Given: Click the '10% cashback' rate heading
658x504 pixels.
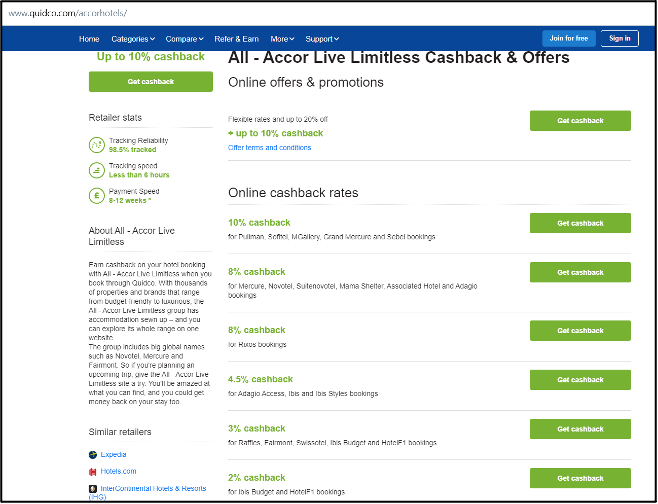Looking at the screenshot, I should [x=259, y=223].
